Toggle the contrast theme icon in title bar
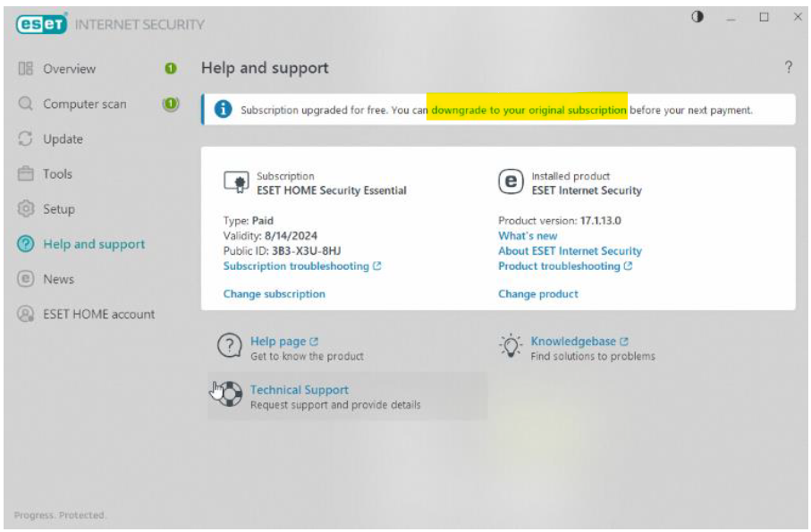This screenshot has height=532, width=811. 697,17
